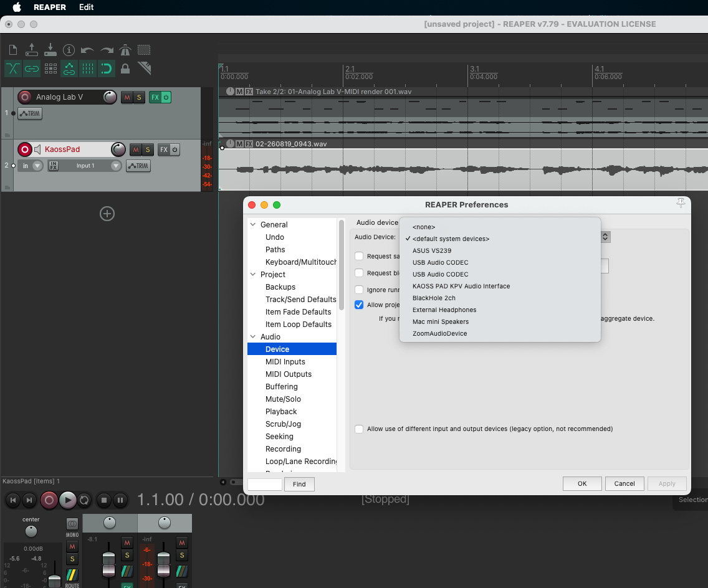Toggle grid lines toolbar icon
This screenshot has width=708, height=588.
point(88,69)
